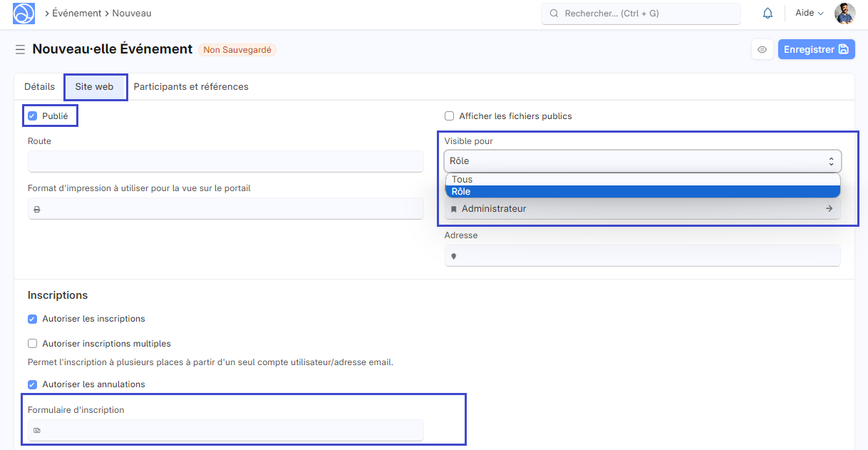Image resolution: width=868 pixels, height=450 pixels.
Task: Click into the Route input field
Action: point(225,161)
